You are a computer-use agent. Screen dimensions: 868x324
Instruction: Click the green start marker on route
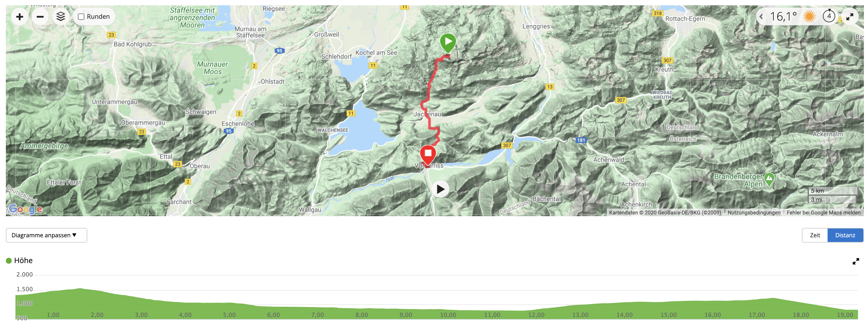click(x=448, y=43)
